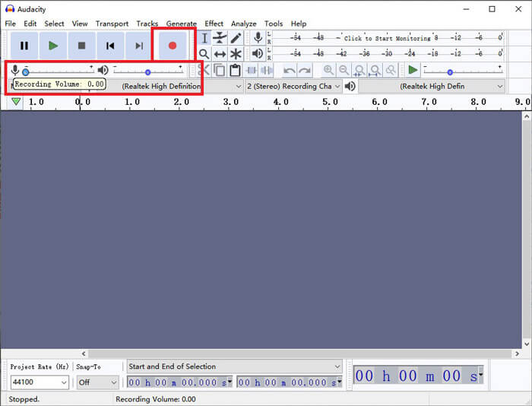
Task: Click the horizontal scrollbar right arrow
Action: [517, 354]
